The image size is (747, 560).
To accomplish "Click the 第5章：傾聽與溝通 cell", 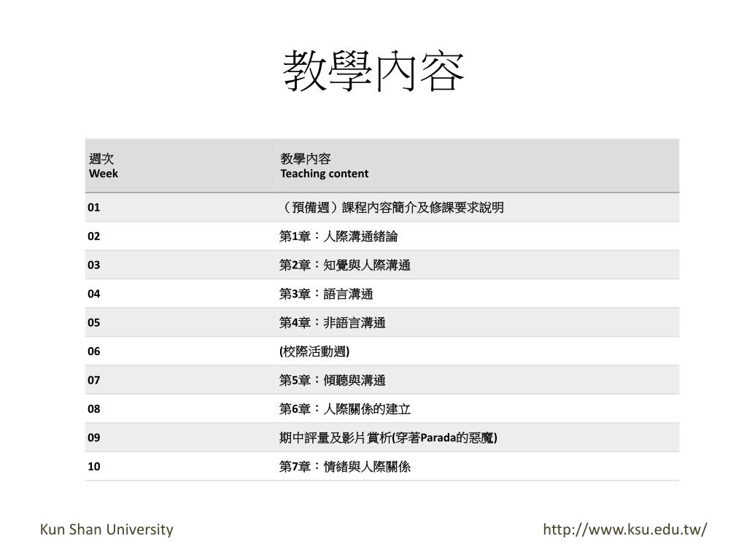I will point(478,380).
